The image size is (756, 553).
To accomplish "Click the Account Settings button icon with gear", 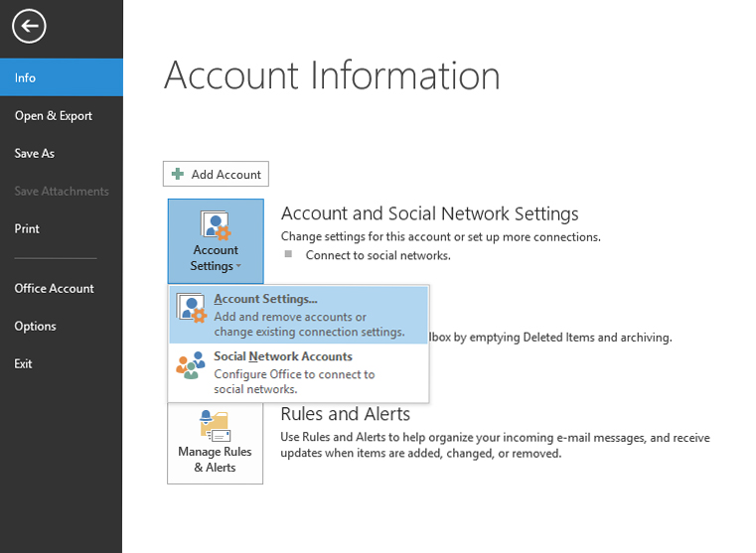I will point(216,225).
